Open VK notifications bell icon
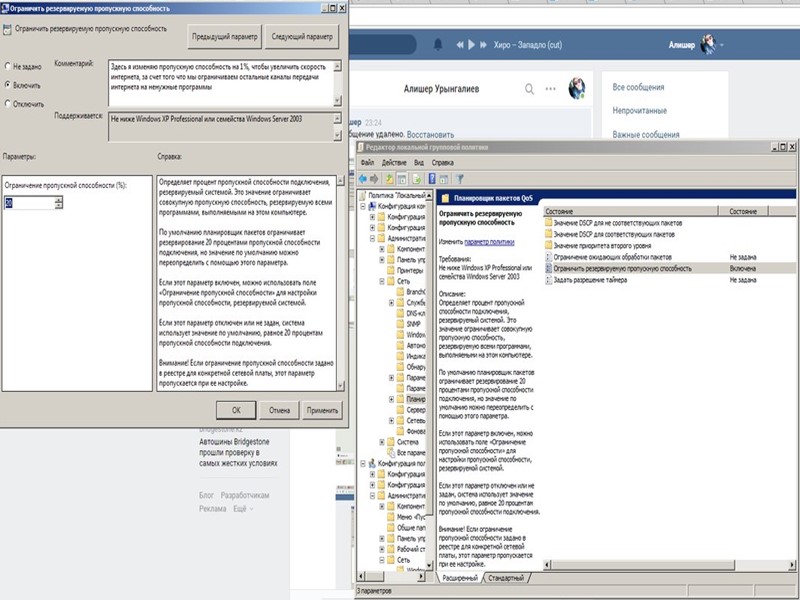Image resolution: width=800 pixels, height=600 pixels. click(438, 44)
